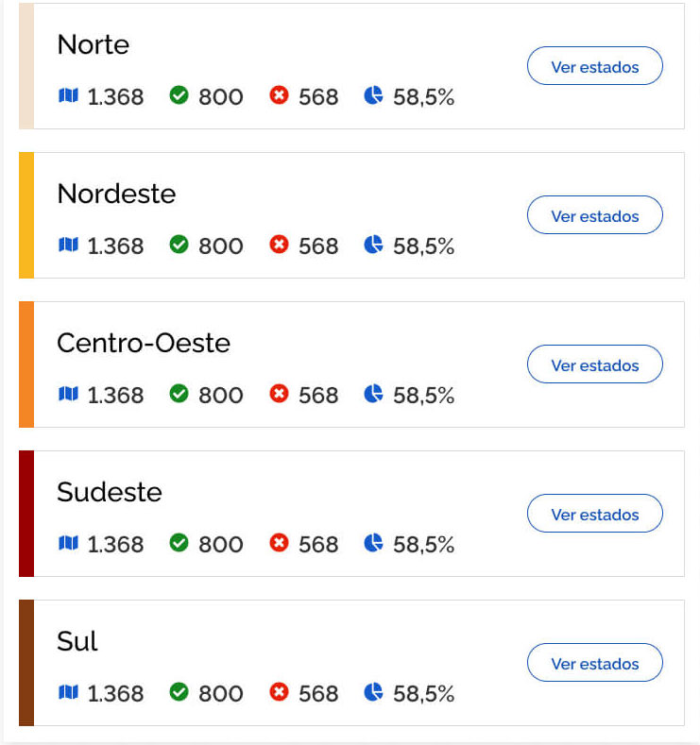View states of the Sul region
Viewport: 700px width, 745px height.
click(594, 663)
